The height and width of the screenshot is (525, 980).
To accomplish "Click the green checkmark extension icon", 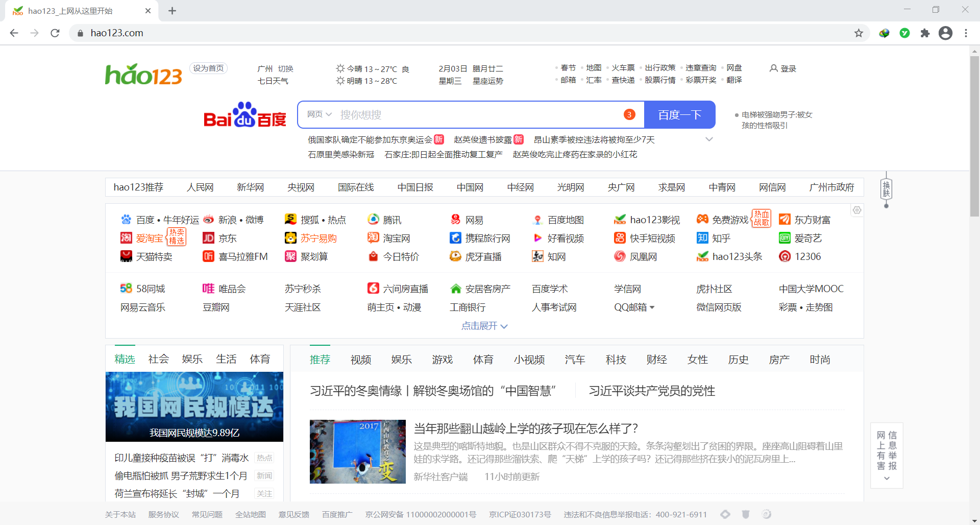I will click(x=904, y=33).
